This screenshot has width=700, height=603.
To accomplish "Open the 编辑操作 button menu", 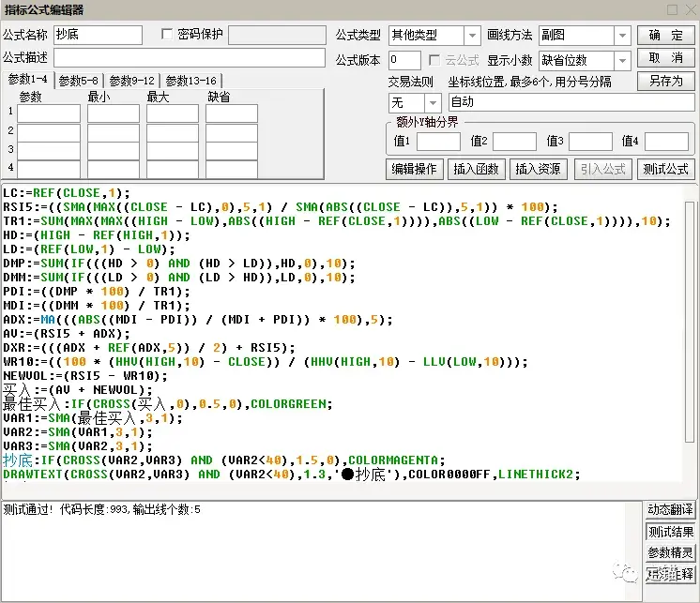I will click(415, 169).
